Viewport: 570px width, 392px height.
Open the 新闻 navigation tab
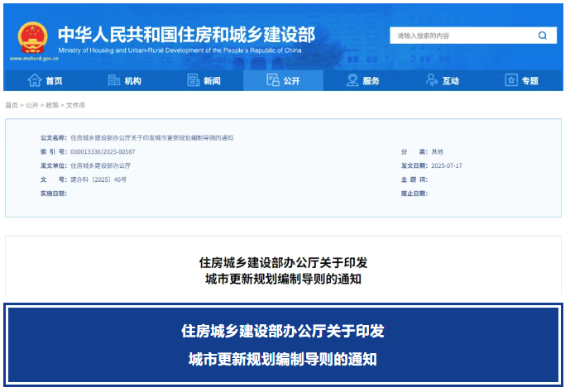pyautogui.click(x=212, y=81)
